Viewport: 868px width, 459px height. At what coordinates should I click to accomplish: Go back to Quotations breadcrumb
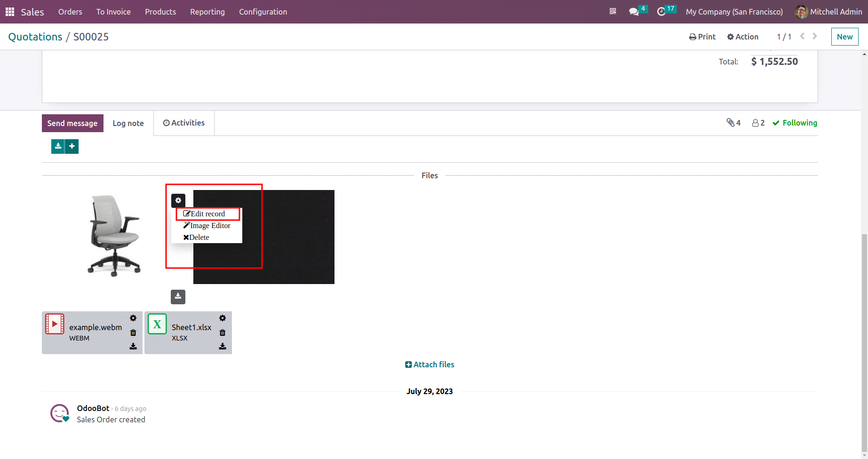tap(35, 37)
